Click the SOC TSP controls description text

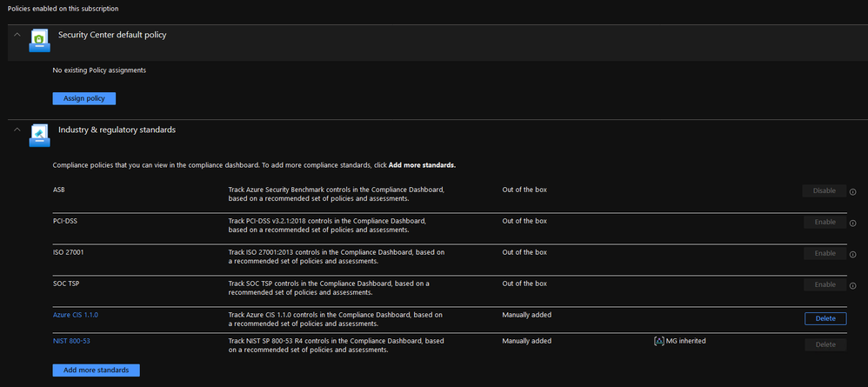point(329,288)
